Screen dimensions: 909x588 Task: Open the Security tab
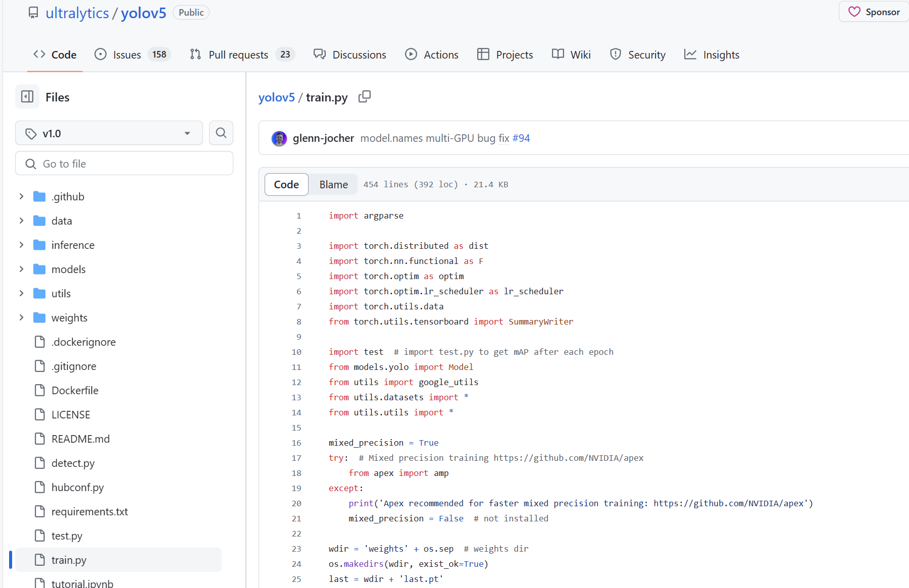pyautogui.click(x=638, y=55)
